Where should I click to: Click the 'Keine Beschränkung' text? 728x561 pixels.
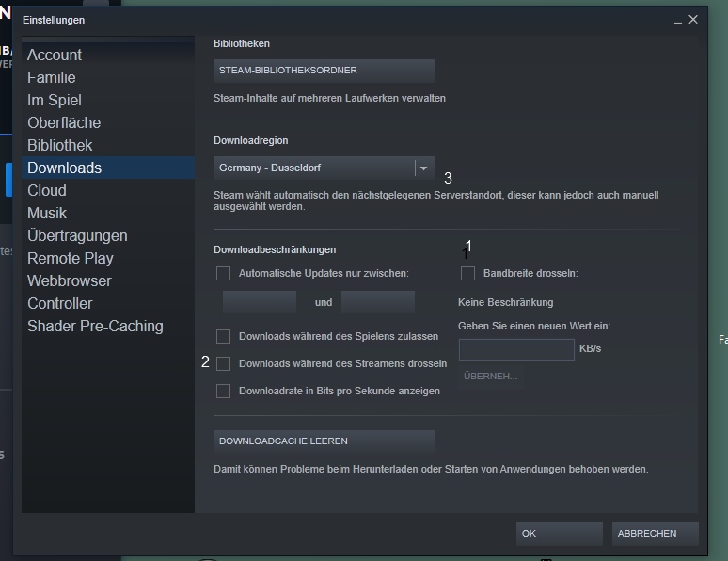click(x=506, y=302)
